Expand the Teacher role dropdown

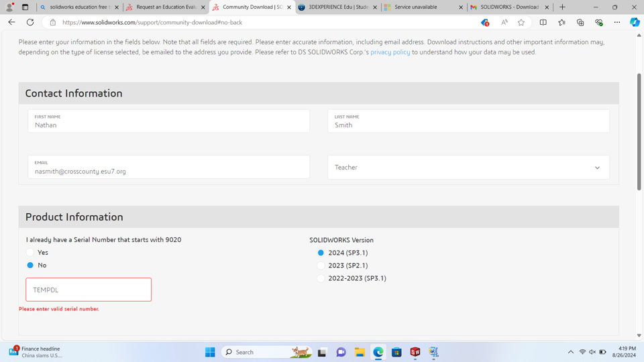click(468, 167)
